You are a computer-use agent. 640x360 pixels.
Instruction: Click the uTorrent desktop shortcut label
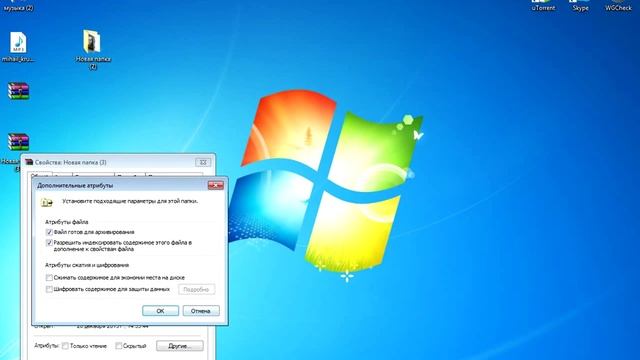click(x=543, y=8)
